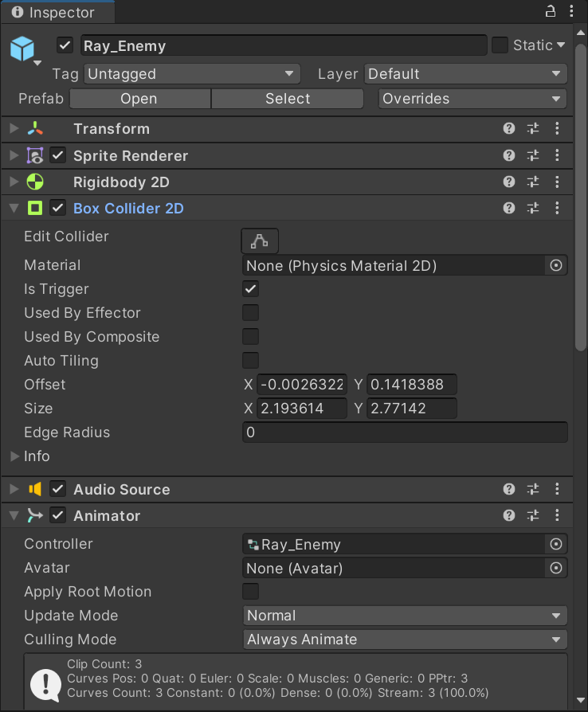Open the Inspector panel options menu
588x712 pixels.
571,11
